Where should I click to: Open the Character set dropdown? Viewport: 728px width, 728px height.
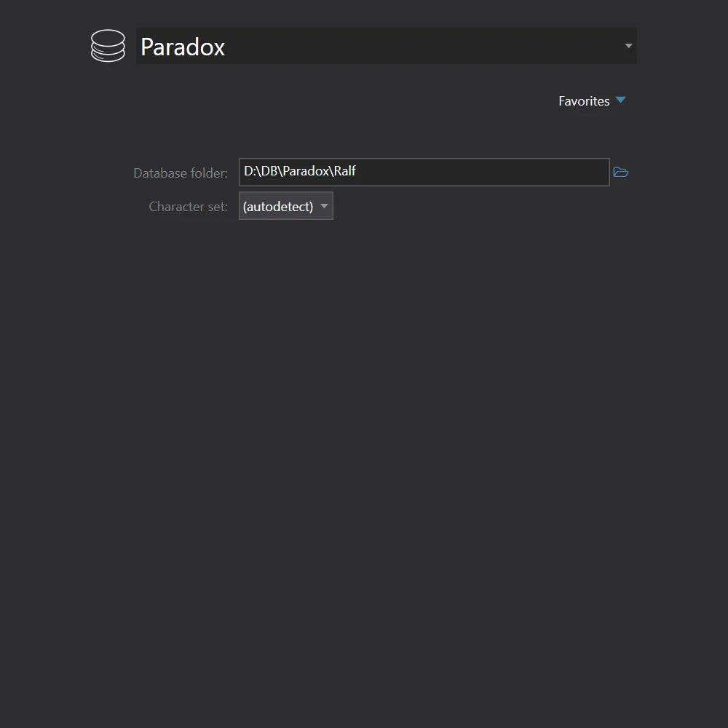pyautogui.click(x=285, y=206)
